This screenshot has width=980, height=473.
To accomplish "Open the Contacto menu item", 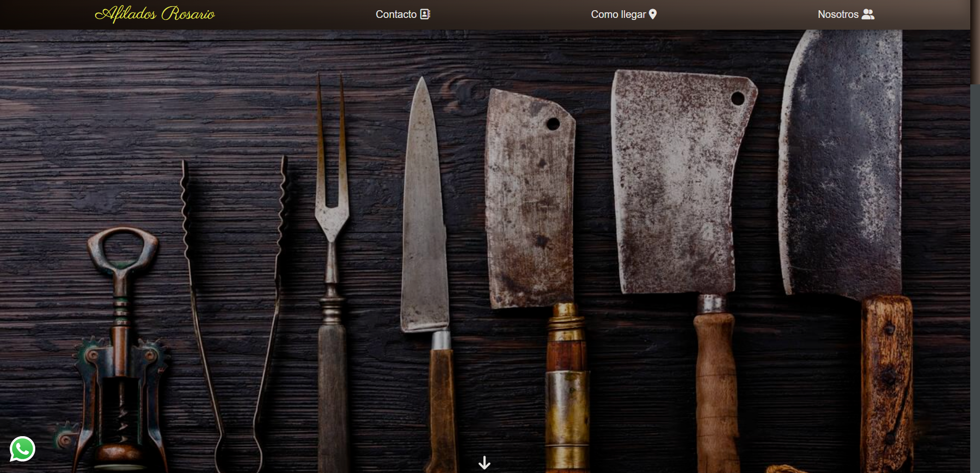I will point(396,14).
